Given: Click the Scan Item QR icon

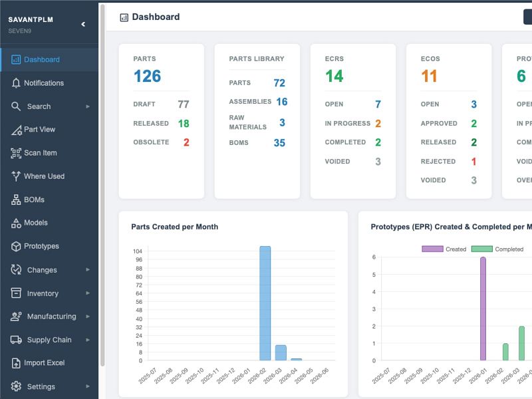Looking at the screenshot, I should coord(16,153).
